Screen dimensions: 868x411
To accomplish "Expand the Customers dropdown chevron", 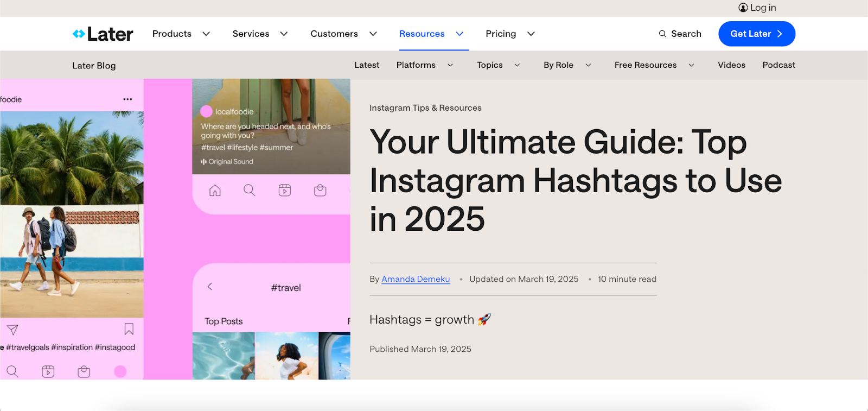I will [x=373, y=34].
